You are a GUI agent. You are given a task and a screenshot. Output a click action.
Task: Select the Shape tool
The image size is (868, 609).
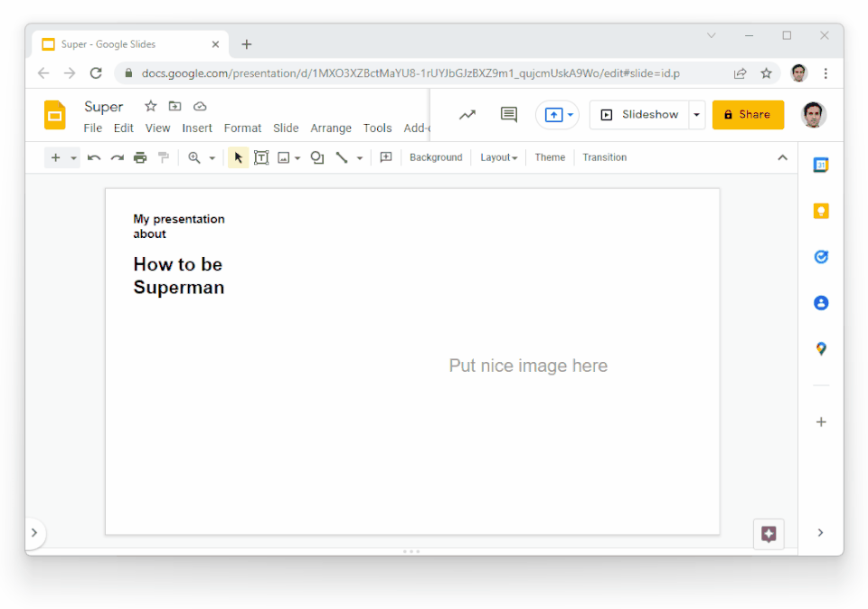(317, 158)
